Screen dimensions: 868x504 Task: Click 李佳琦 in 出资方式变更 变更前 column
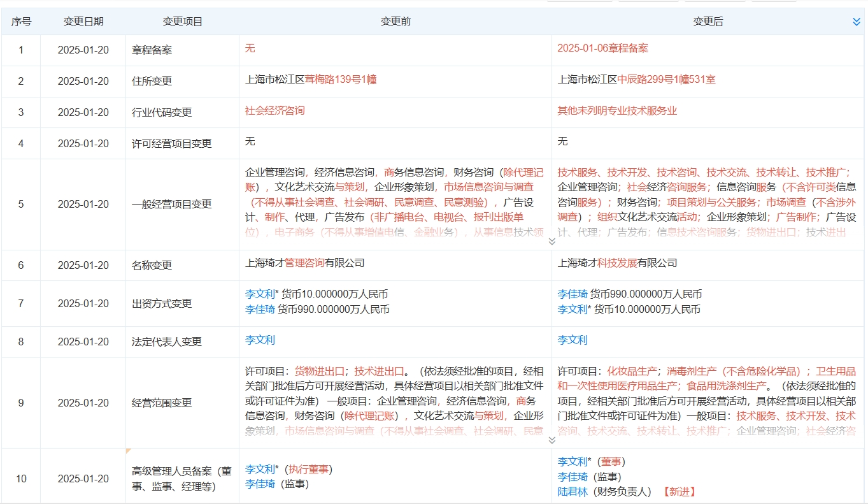click(260, 310)
